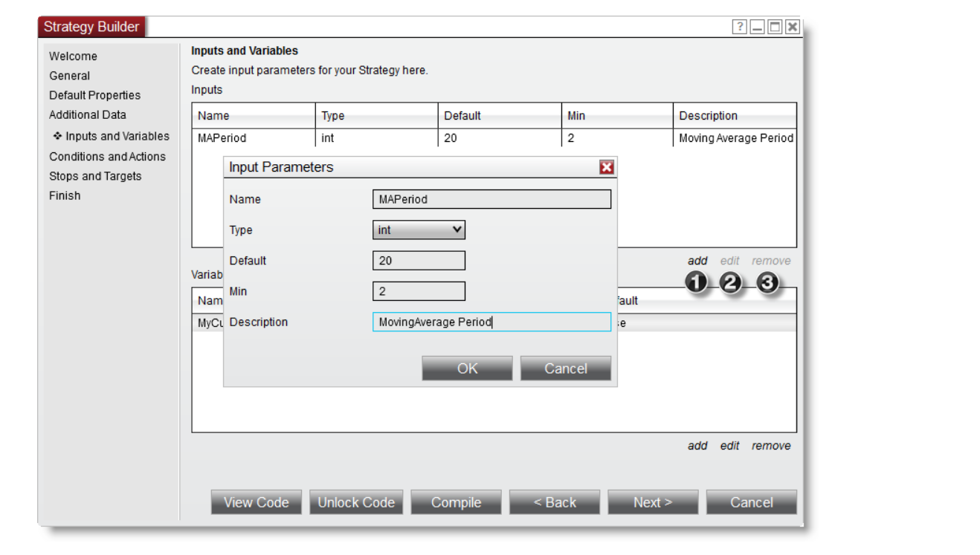Go to the Welcome step
This screenshot has width=980, height=555.
[x=73, y=56]
